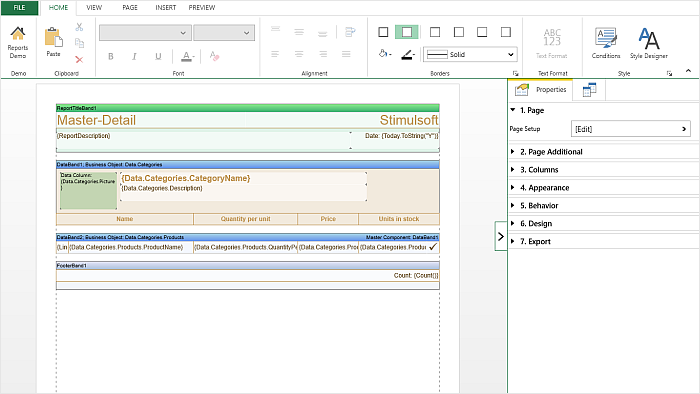Select the Count: {Count()} footer text

tap(416, 275)
